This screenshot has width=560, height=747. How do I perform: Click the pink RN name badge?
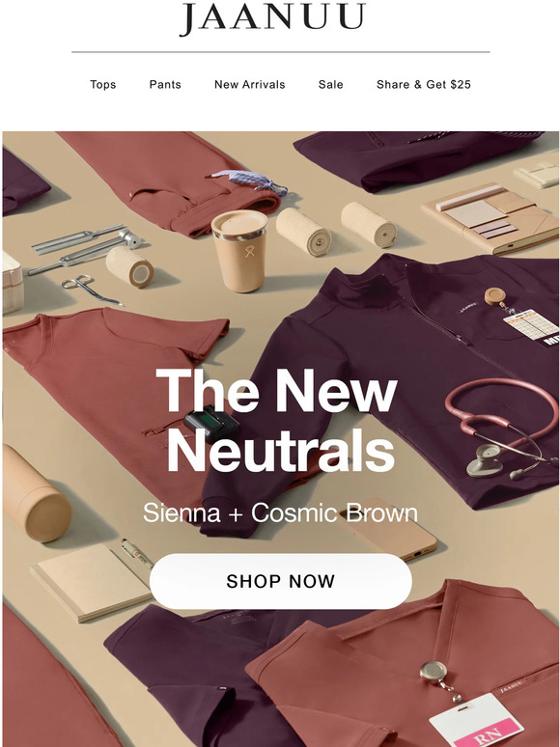tap(477, 727)
